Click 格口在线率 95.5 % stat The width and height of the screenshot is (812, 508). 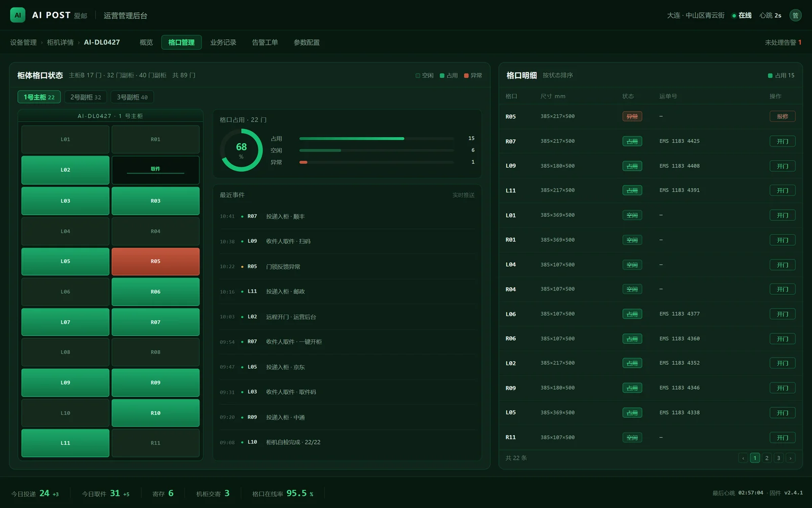[283, 493]
